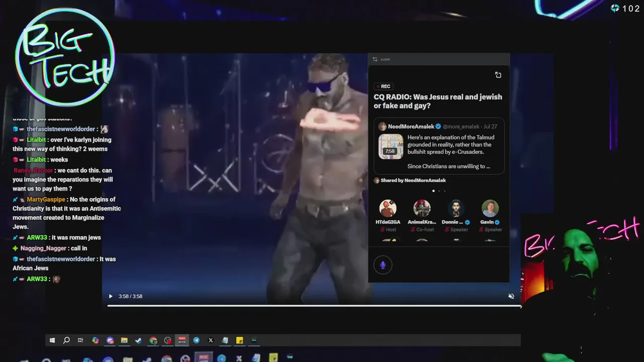644x362 pixels.
Task: Open teal waveform taskbar icon
Action: pos(254,340)
